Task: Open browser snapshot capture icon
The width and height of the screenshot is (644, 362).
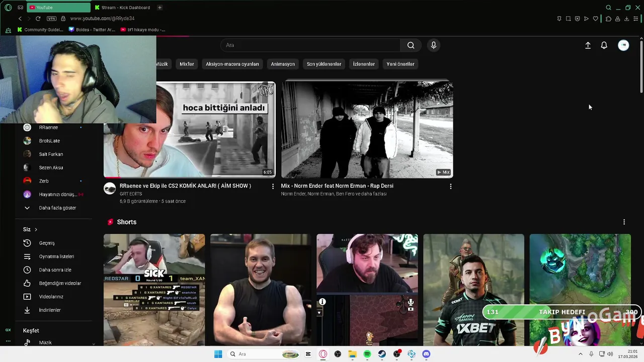Action: 568,19
